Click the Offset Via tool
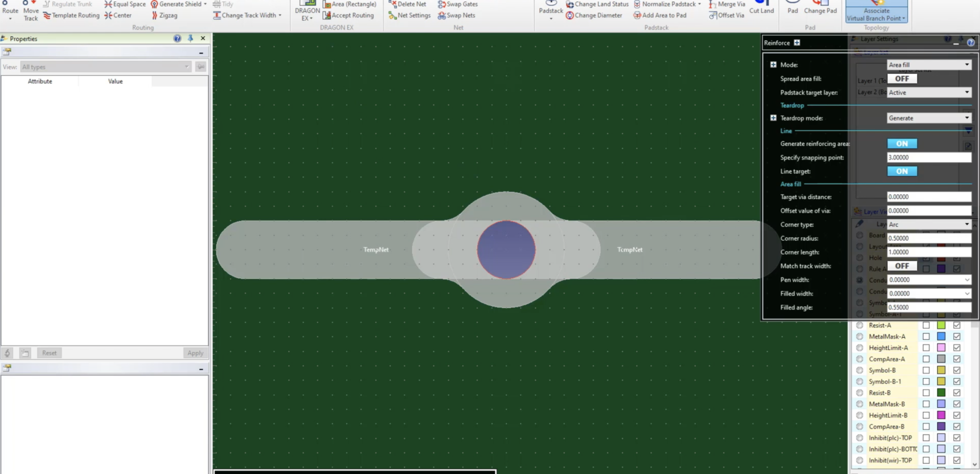The width and height of the screenshot is (980, 474). click(x=726, y=16)
